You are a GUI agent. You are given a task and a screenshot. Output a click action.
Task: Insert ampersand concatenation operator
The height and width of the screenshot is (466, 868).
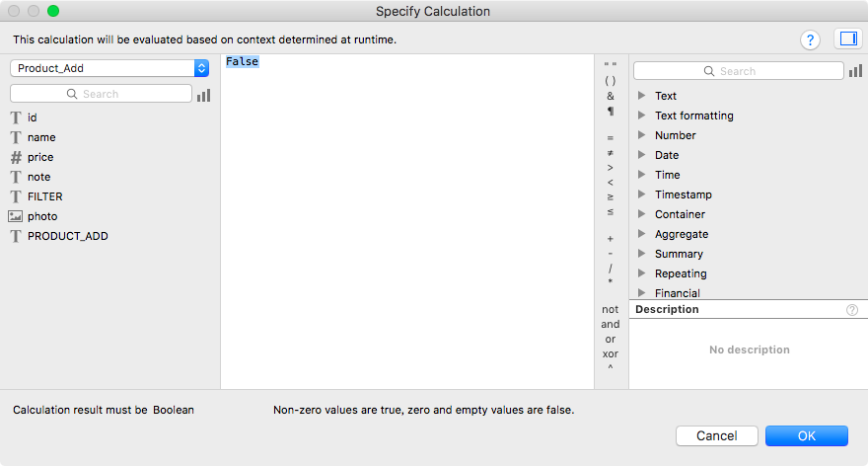coord(610,96)
